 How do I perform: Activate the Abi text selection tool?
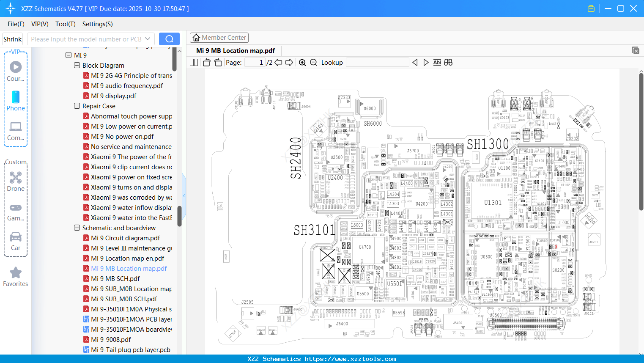pos(437,62)
